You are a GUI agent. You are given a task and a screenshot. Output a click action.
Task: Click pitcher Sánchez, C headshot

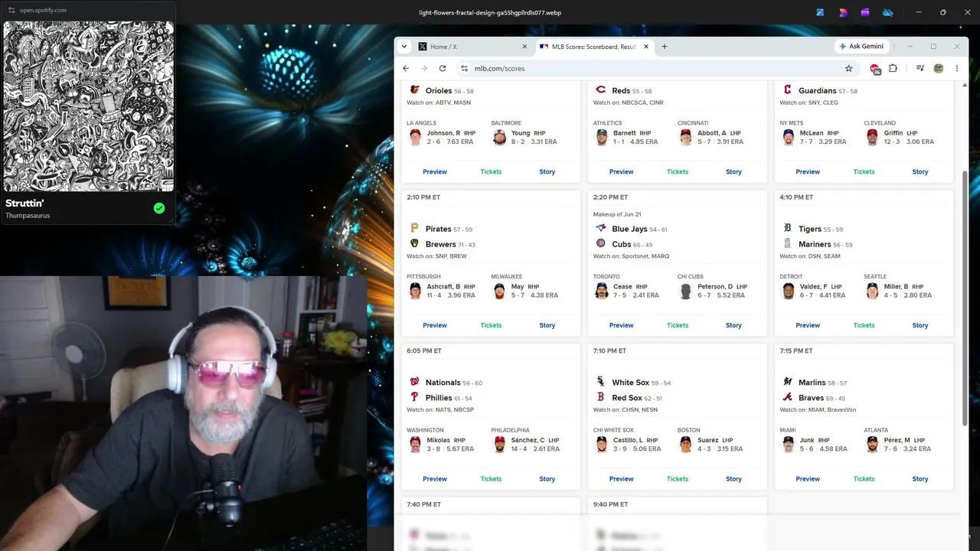point(500,445)
